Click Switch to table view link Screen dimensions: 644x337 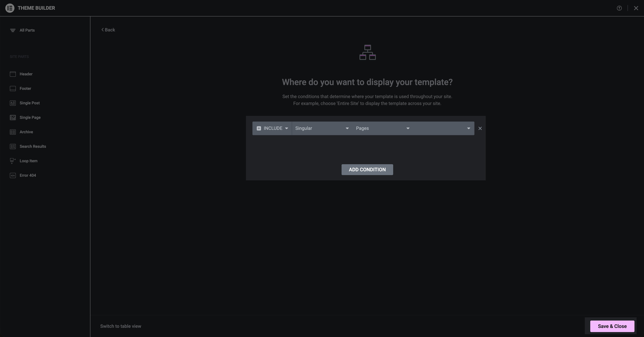coord(120,326)
